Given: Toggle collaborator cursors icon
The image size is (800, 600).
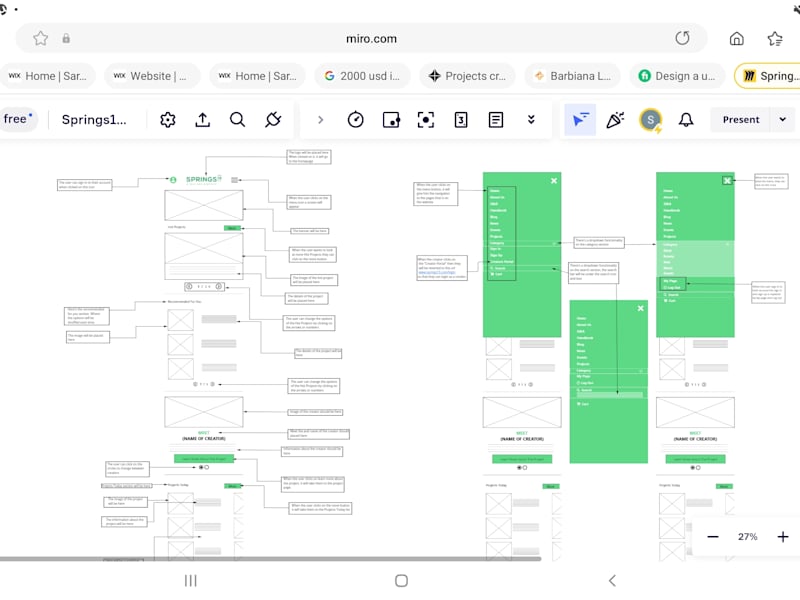Looking at the screenshot, I should 580,120.
